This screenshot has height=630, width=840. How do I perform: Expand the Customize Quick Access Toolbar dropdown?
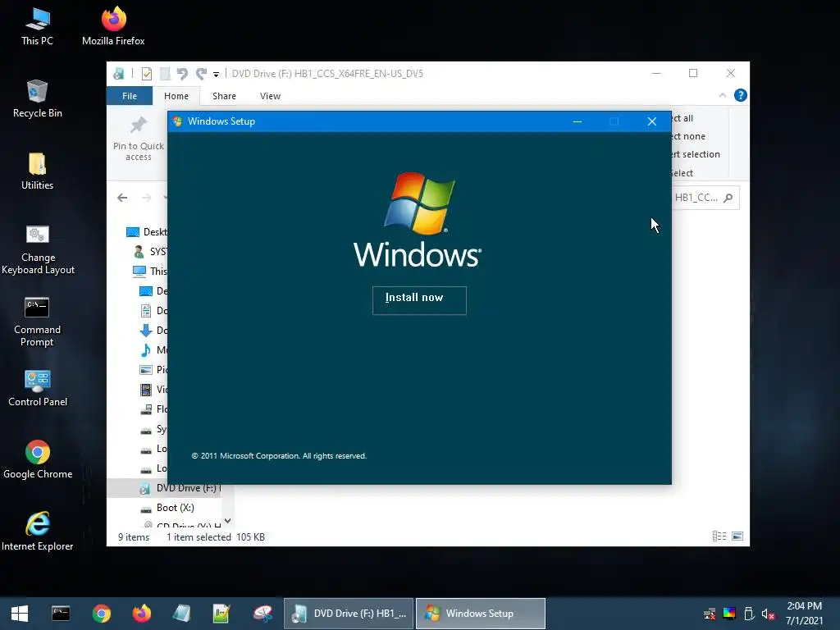(x=216, y=74)
